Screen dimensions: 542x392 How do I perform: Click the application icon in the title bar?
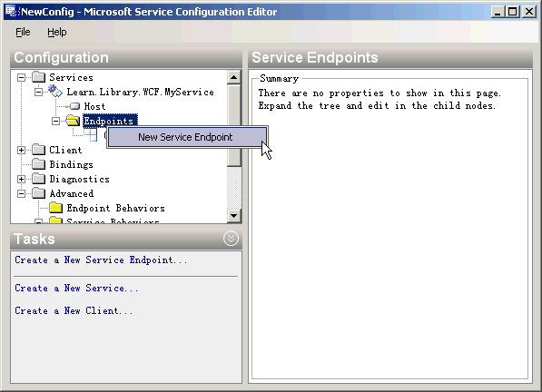point(11,12)
